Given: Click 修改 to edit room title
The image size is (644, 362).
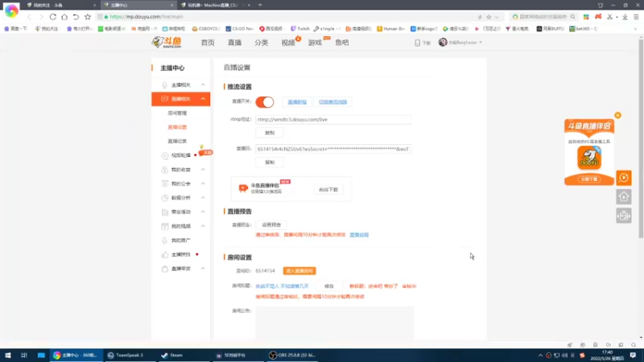Looking at the screenshot, I should point(329,286).
